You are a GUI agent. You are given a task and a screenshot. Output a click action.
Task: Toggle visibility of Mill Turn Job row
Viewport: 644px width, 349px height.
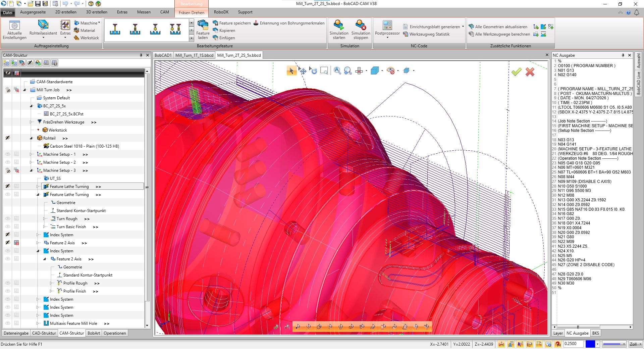[x=7, y=90]
